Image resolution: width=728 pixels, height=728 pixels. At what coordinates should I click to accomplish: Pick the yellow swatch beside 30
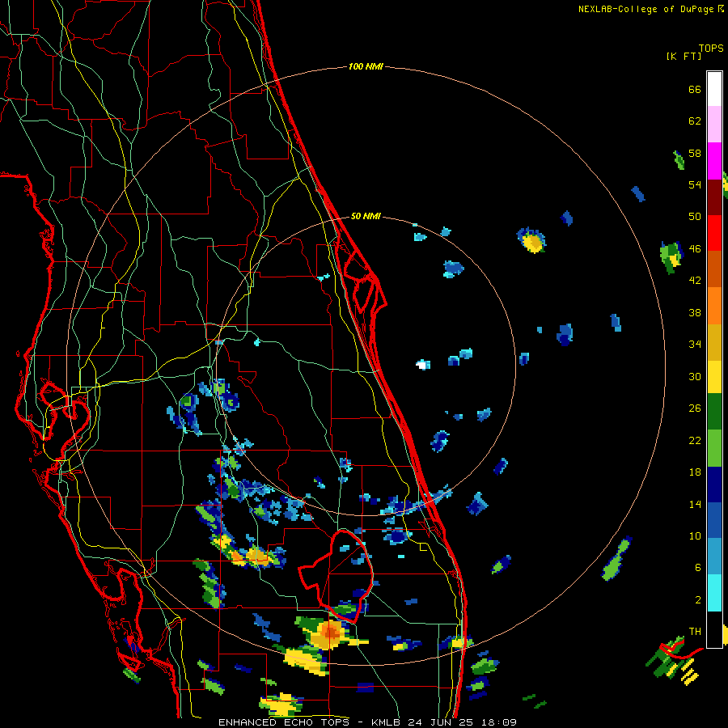[714, 376]
